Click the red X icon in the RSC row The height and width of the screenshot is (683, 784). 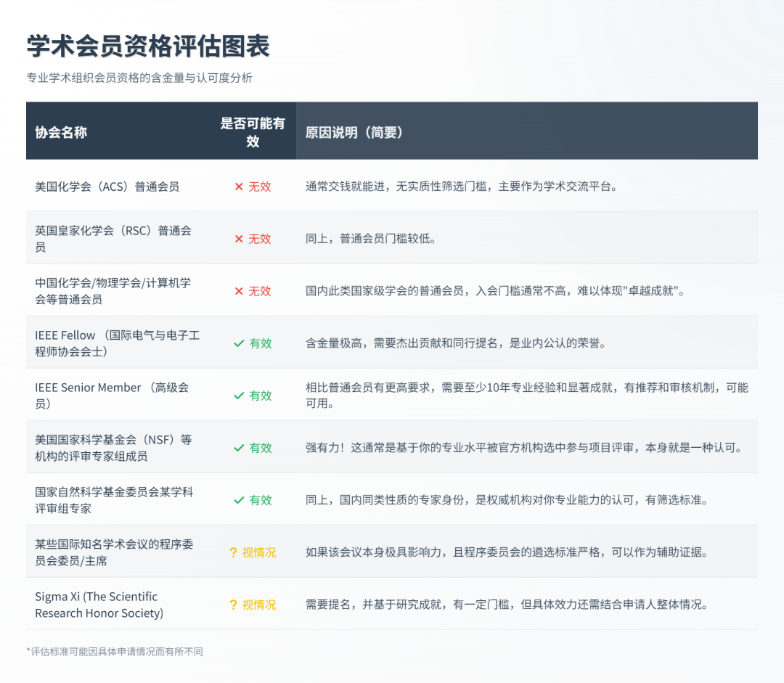point(238,239)
